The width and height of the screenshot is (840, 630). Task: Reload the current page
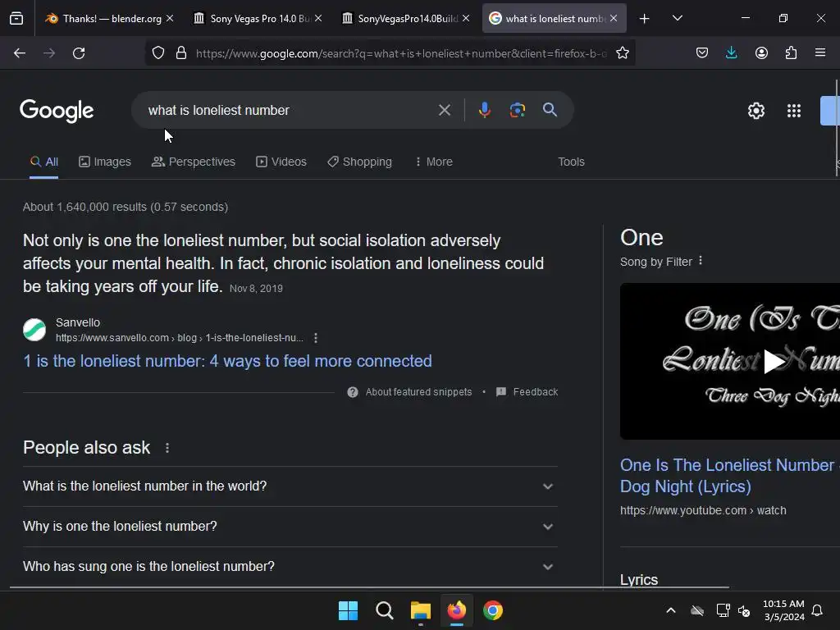point(79,53)
